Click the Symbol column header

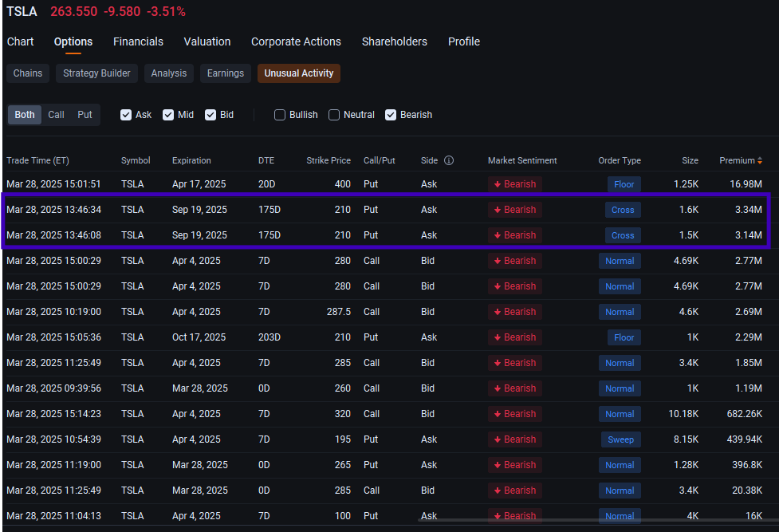pos(136,160)
